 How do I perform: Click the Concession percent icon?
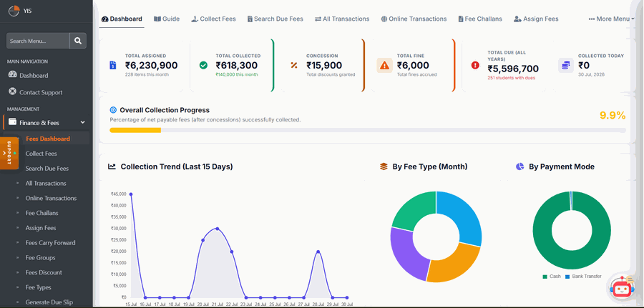[293, 65]
